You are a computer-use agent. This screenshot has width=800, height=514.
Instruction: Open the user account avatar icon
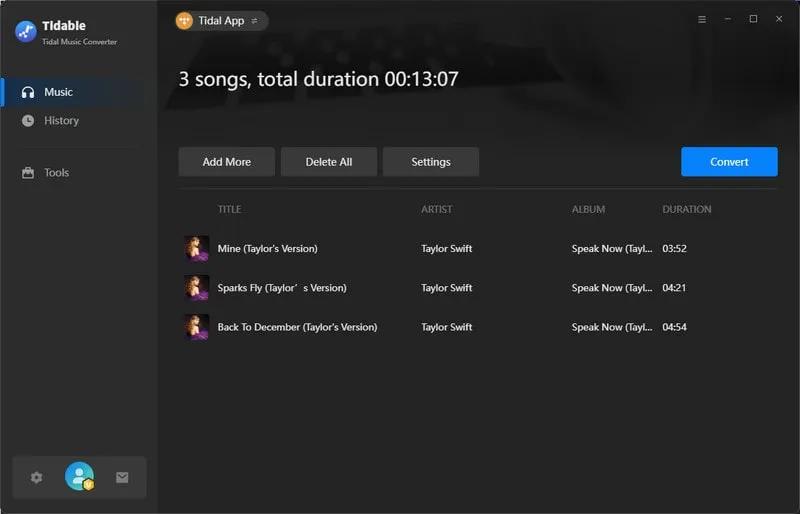point(80,476)
